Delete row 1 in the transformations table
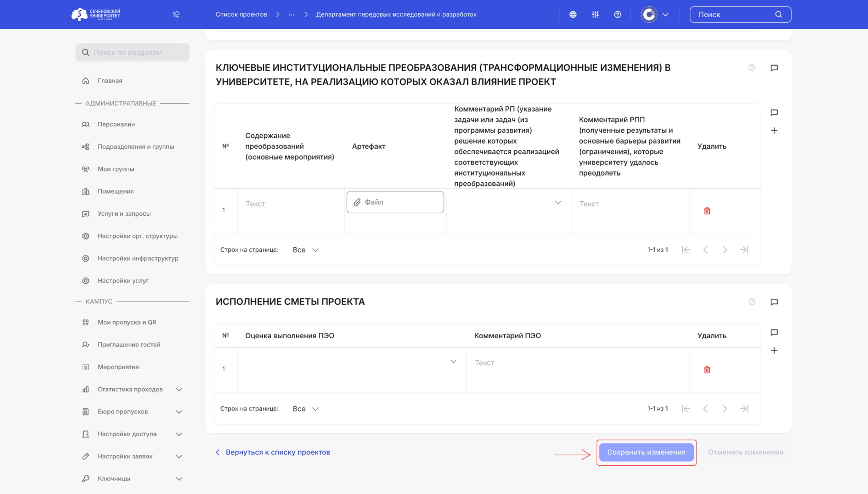Screen dimensions: 868x494 [707, 211]
